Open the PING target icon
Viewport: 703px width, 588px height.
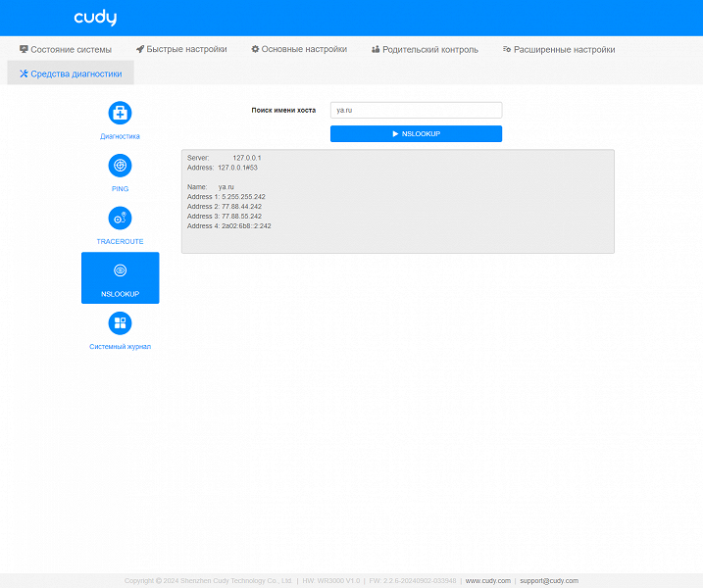[x=120, y=166]
